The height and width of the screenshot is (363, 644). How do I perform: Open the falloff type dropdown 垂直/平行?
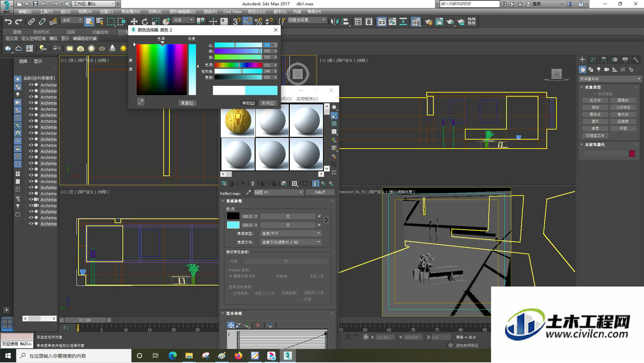(291, 233)
